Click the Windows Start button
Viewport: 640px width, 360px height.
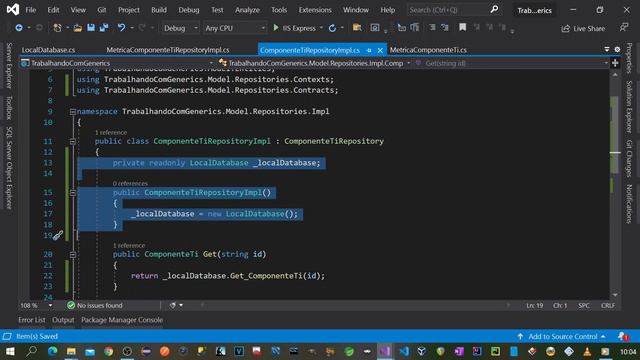[x=10, y=351]
